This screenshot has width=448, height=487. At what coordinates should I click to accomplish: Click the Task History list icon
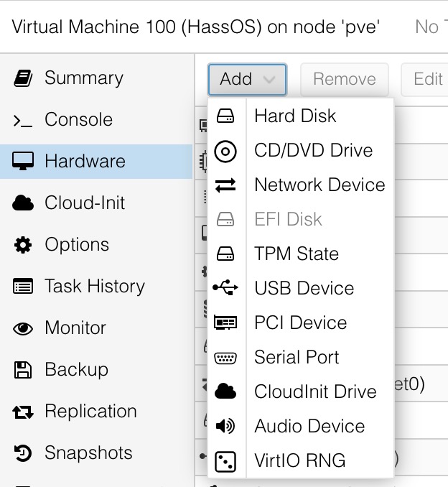(x=23, y=286)
